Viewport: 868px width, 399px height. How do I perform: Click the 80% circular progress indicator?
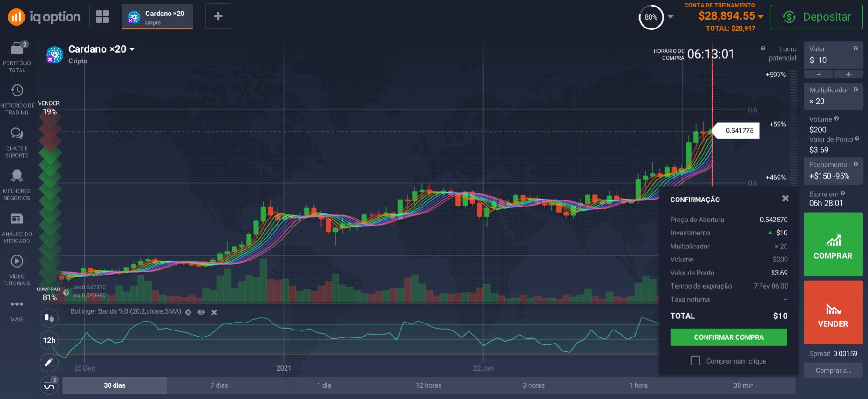(x=651, y=17)
